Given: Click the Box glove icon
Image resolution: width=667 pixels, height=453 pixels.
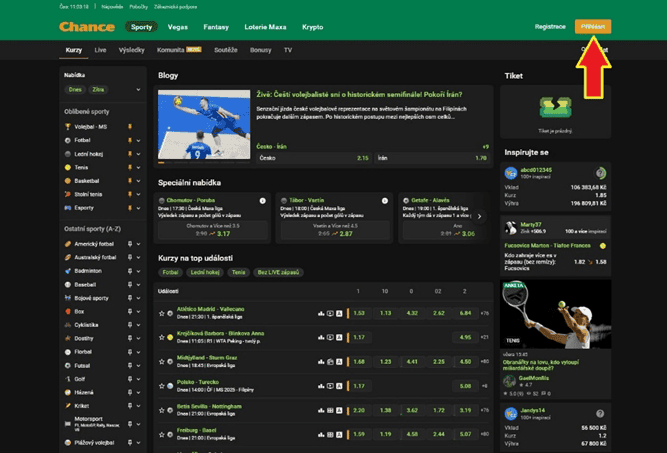Looking at the screenshot, I should pyautogui.click(x=68, y=311).
